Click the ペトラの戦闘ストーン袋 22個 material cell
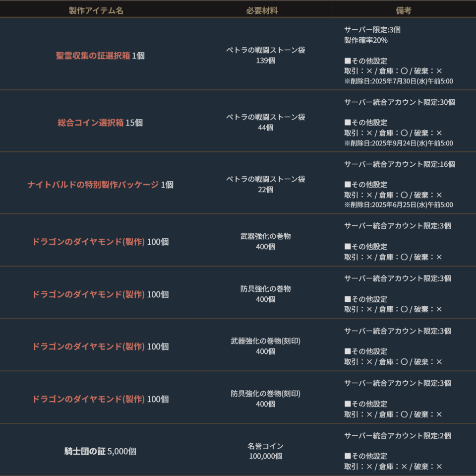 265,184
